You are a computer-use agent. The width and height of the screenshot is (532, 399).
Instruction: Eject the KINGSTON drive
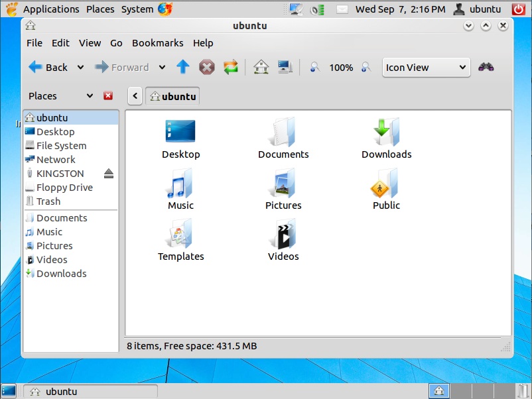[109, 174]
